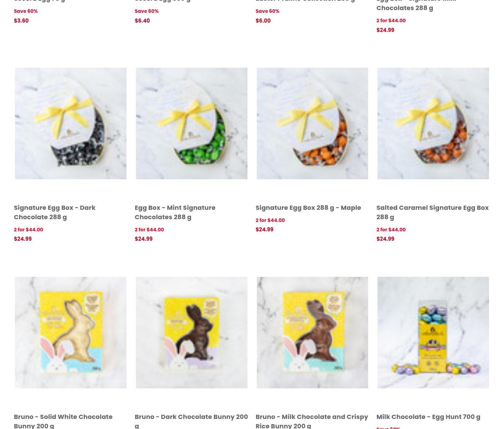
Task: Click the $24.99 price of Salted Caramel box
Action: click(x=385, y=239)
